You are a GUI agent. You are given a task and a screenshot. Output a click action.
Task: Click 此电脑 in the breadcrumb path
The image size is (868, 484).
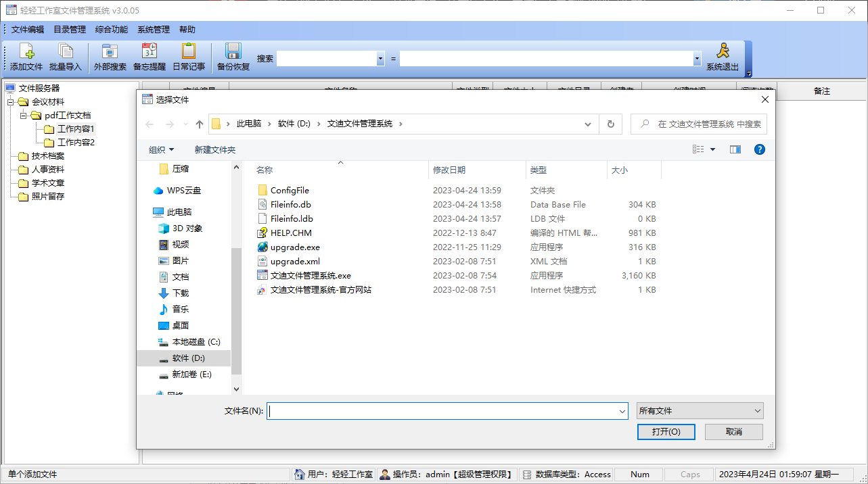pyautogui.click(x=248, y=124)
